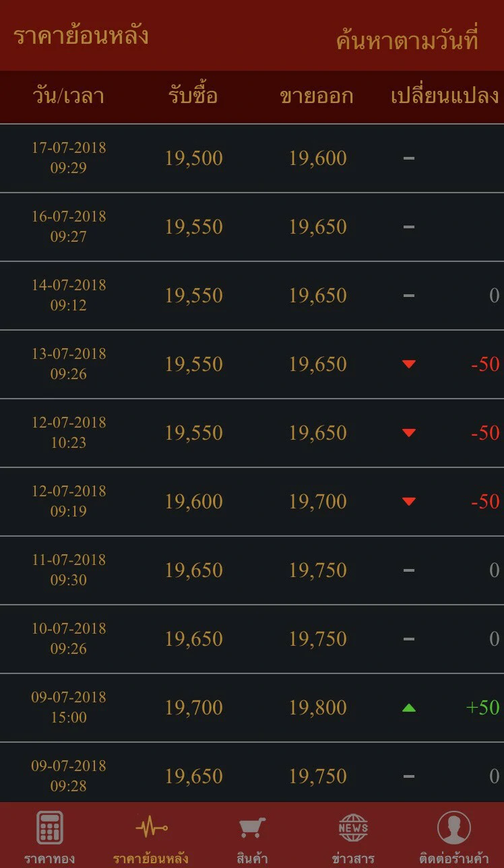Tap the ราคาย้อนหลัง page title
504x868 pixels.
(81, 36)
